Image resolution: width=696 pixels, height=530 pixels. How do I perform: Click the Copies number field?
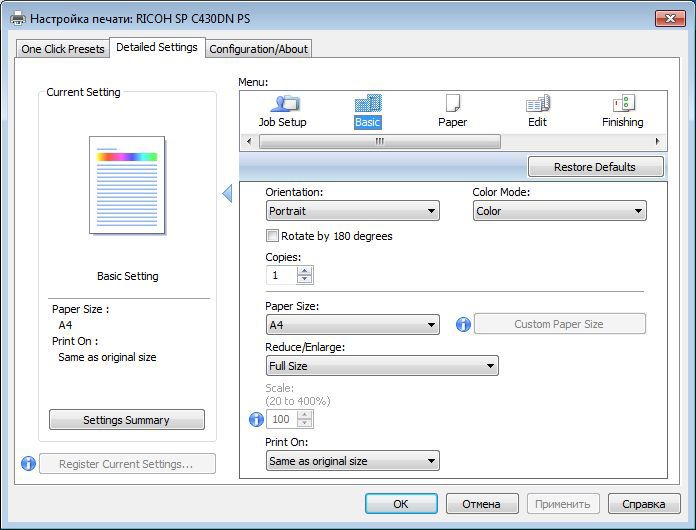click(281, 275)
